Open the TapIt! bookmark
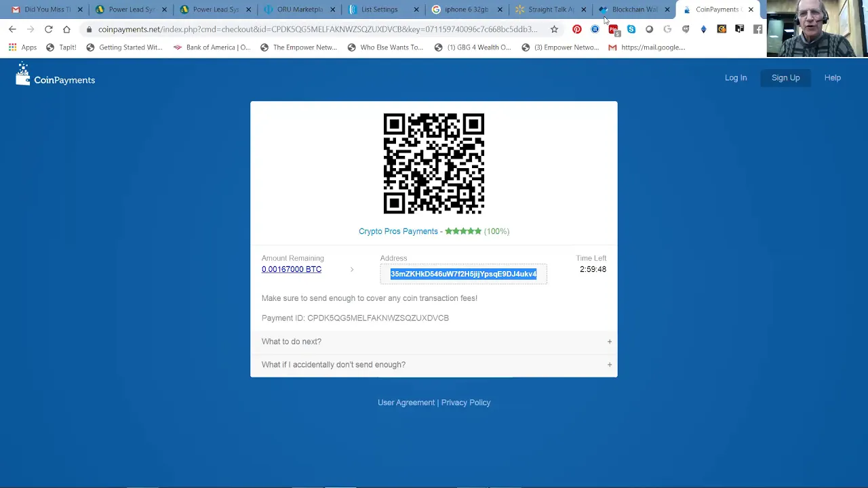868x488 pixels. (x=61, y=47)
